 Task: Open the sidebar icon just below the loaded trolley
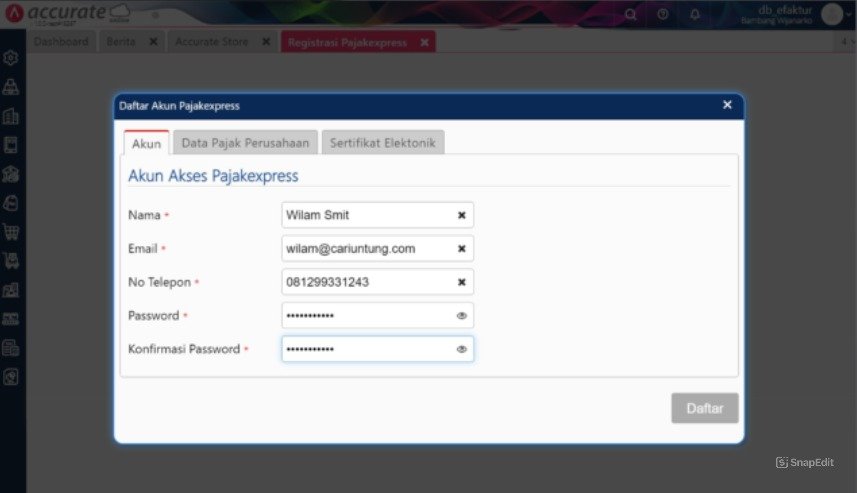tap(11, 290)
